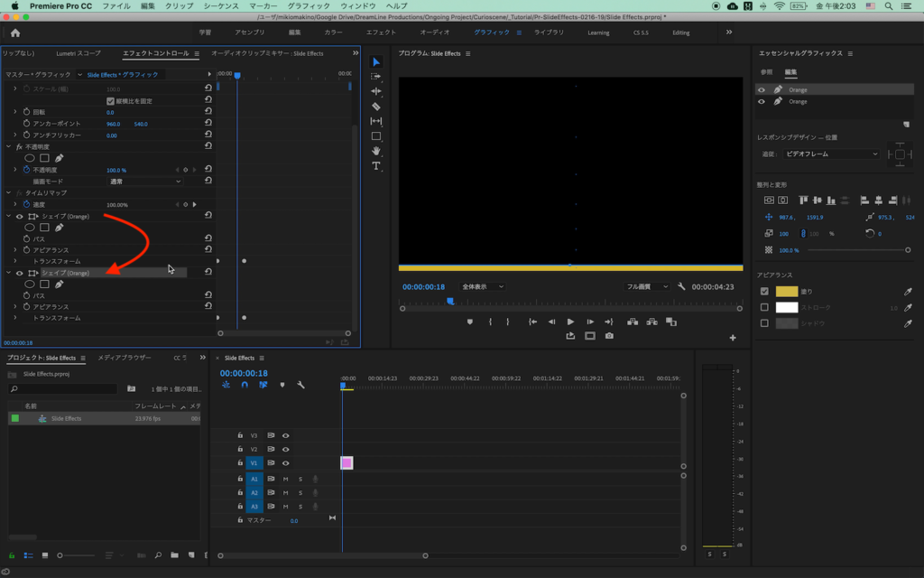
Task: Click the timeline wrench settings icon
Action: (300, 385)
